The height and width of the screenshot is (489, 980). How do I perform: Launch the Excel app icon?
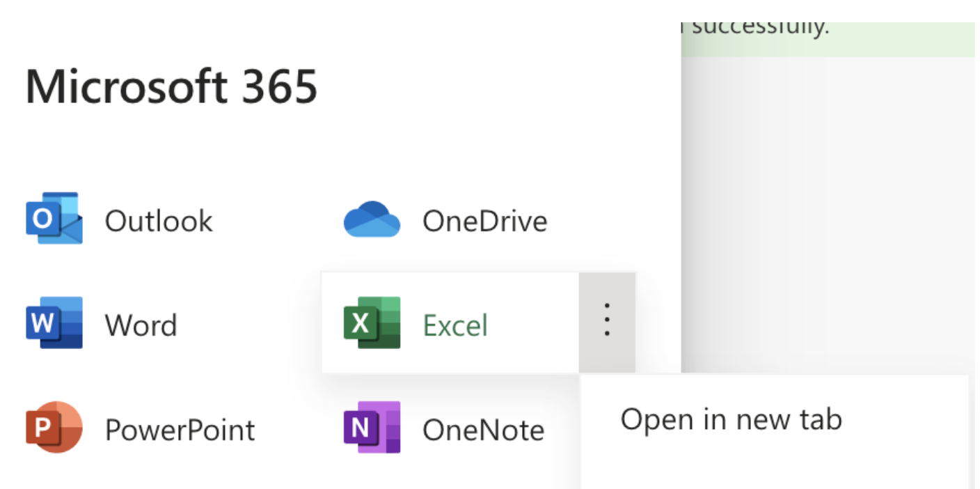click(372, 323)
